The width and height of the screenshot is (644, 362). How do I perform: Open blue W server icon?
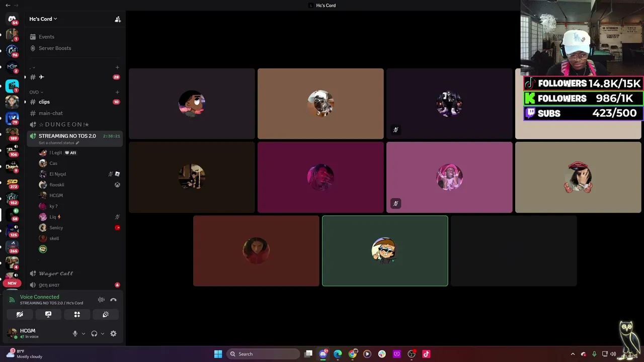click(12, 119)
